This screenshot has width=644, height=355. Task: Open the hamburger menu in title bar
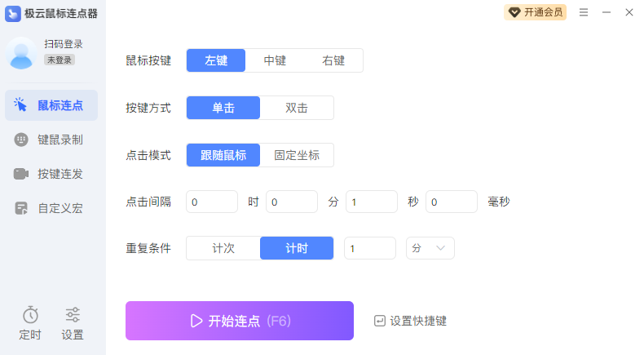click(584, 12)
